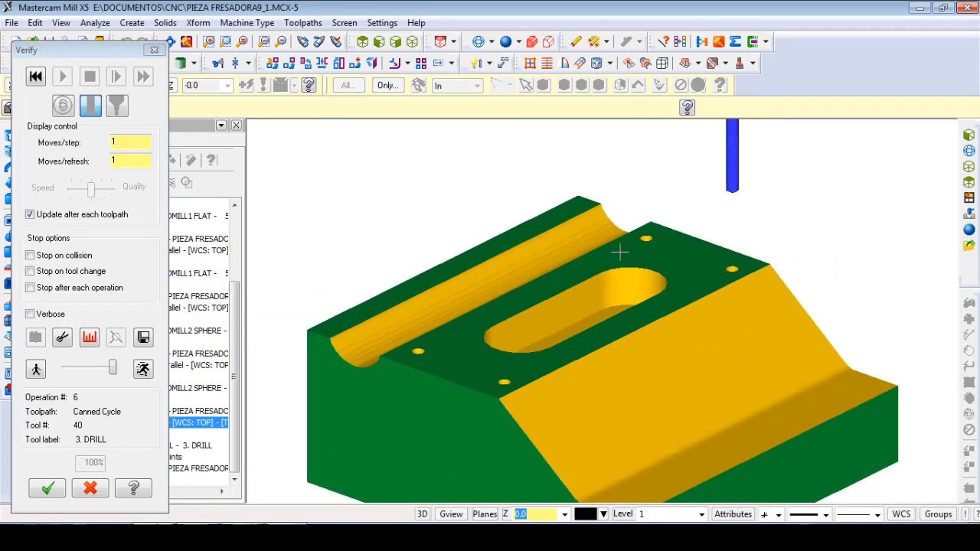
Task: Click the slow walking-man speed icon
Action: pos(36,370)
